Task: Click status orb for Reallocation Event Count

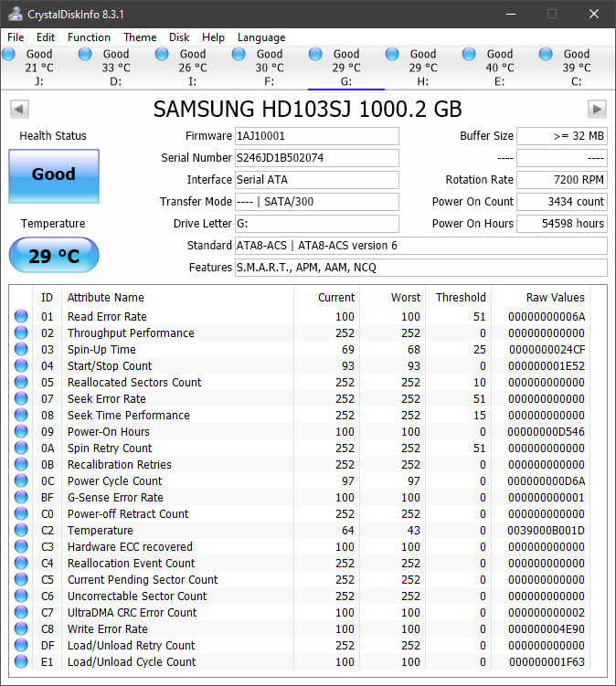Action: pos(21,563)
